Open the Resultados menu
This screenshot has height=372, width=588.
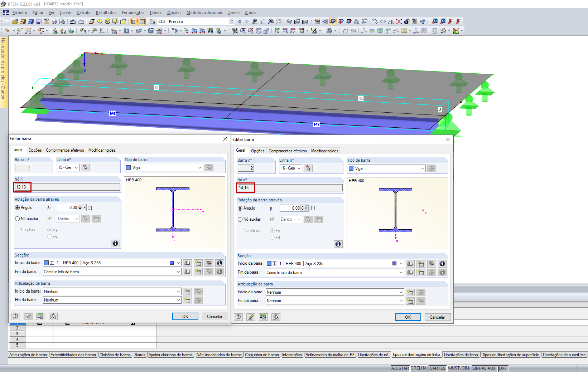pos(106,13)
